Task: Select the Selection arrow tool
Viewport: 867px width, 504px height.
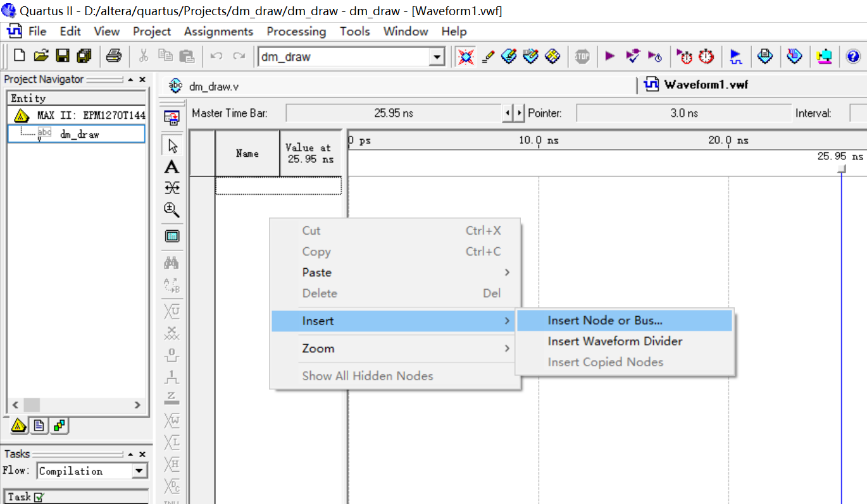Action: (x=172, y=146)
